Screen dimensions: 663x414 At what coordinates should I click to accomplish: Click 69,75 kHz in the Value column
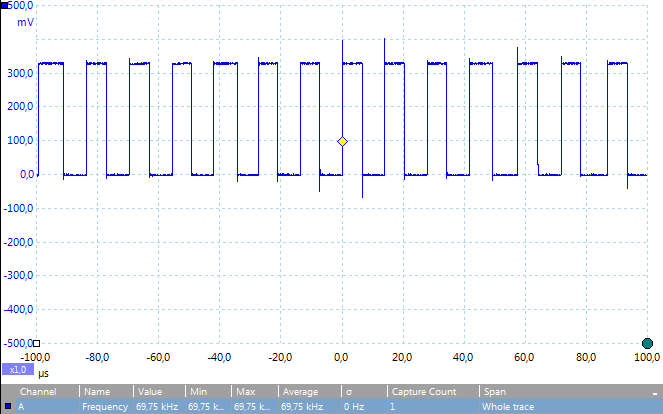tap(157, 407)
